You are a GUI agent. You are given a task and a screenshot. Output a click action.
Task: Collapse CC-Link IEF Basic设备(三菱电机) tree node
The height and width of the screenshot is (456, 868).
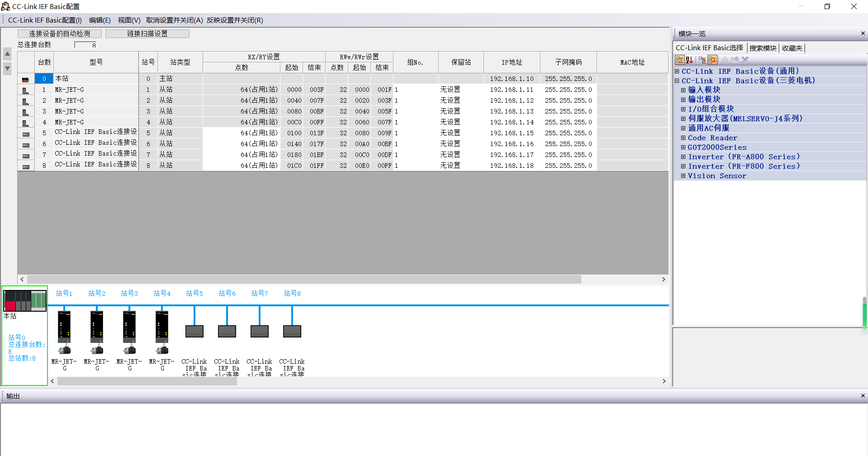(677, 81)
